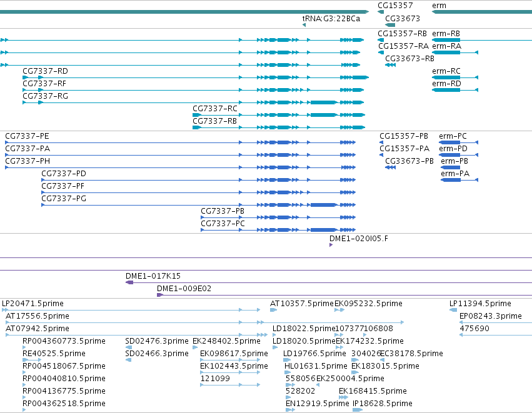Select EST SD02466.3prime
This screenshot has width=532, height=413.
coord(157,354)
